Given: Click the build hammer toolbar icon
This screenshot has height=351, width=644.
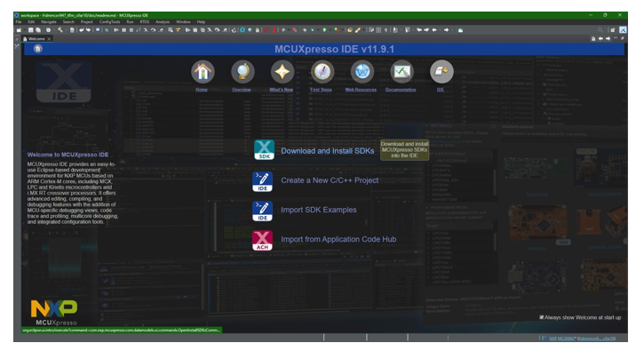Looking at the screenshot, I should click(60, 30).
